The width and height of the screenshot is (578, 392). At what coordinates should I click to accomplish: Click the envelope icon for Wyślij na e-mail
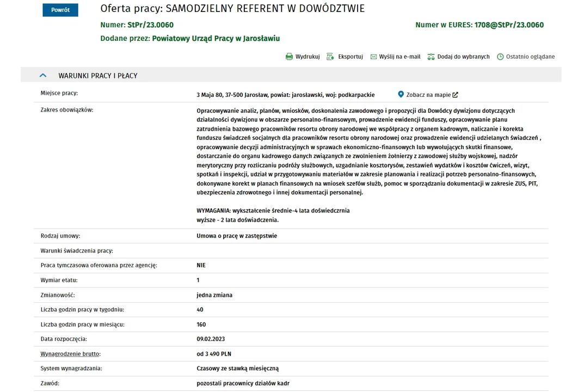pos(373,57)
